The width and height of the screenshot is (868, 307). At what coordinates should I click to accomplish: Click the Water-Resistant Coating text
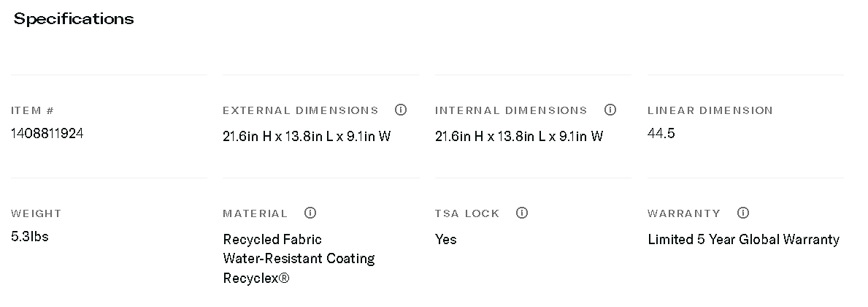[x=299, y=258]
